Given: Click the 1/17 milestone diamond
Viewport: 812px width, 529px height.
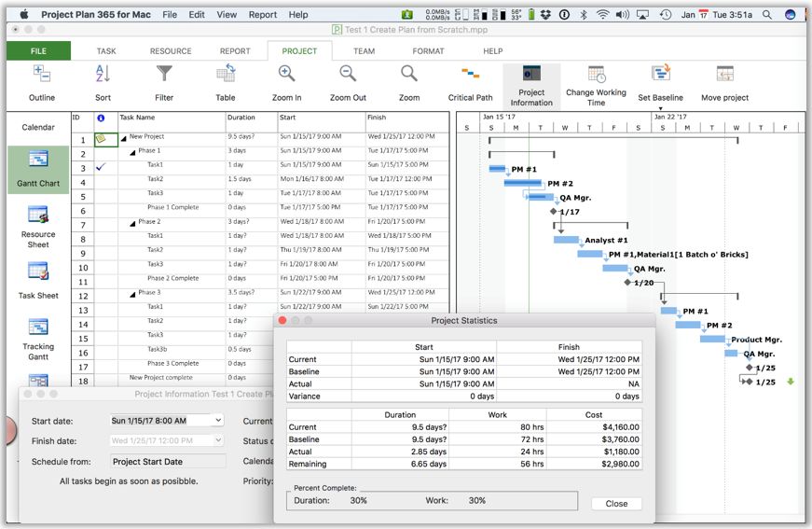Looking at the screenshot, I should pyautogui.click(x=554, y=211).
